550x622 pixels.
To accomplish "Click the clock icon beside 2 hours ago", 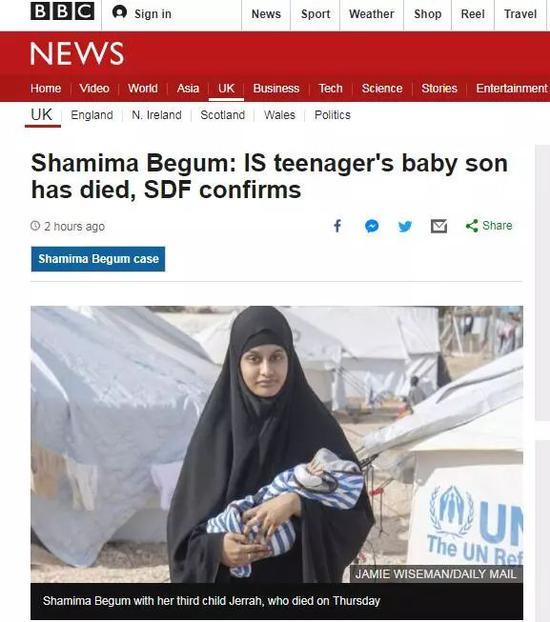I will pos(35,226).
